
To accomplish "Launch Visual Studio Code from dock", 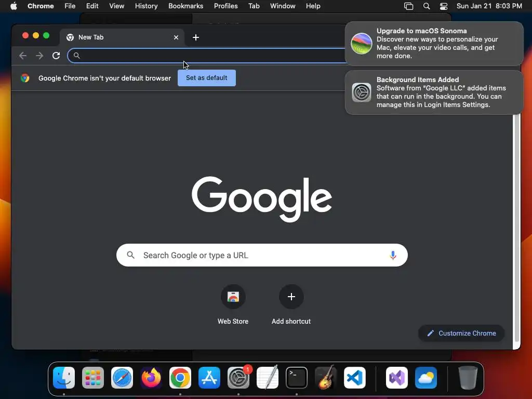I will point(354,378).
